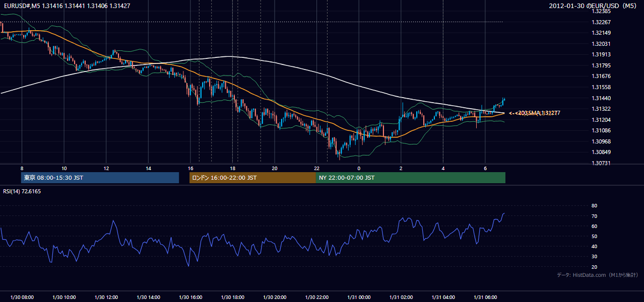Click the London 16:00-22:00 JST session bar
This screenshot has width=644, height=302.
tap(252, 178)
